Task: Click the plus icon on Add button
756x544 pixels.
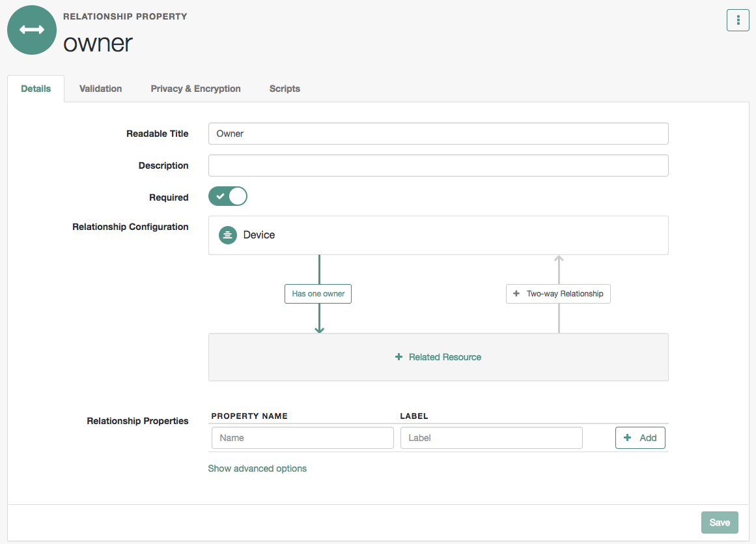Action: coord(628,438)
